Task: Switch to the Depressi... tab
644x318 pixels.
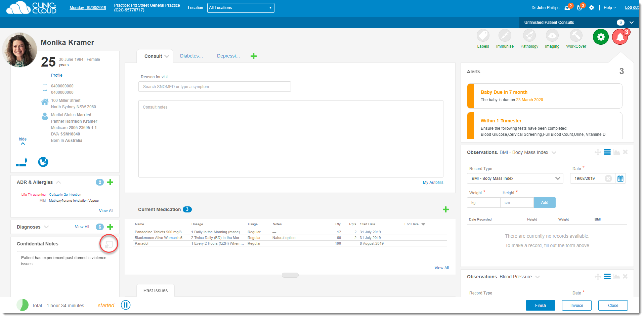Action: pos(228,56)
